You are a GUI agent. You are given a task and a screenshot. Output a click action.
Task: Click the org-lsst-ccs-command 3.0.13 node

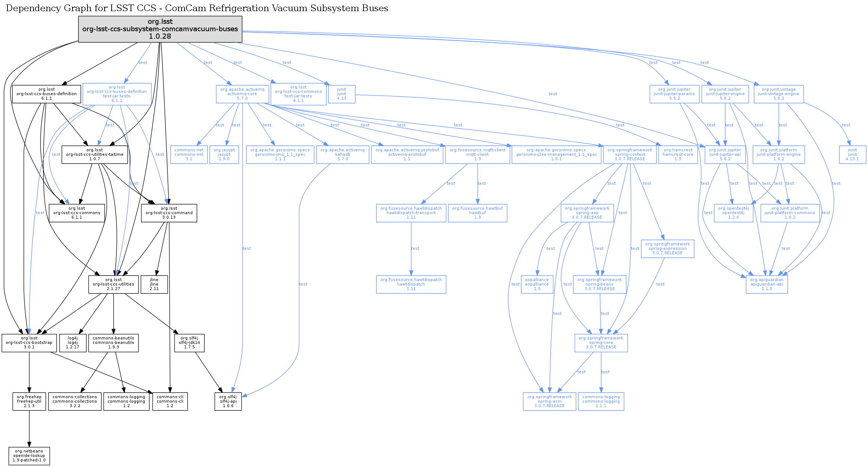(x=169, y=213)
